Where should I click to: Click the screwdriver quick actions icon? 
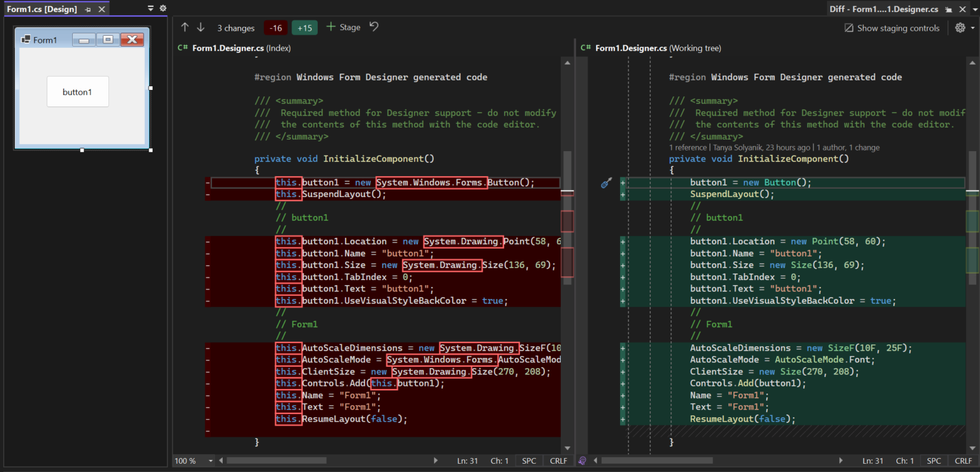pos(606,183)
